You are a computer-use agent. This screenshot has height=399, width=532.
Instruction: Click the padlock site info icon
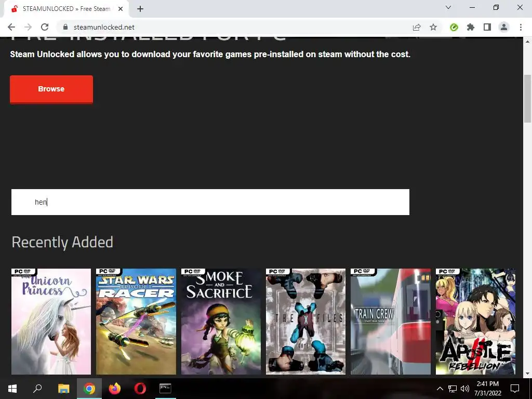tap(65, 27)
